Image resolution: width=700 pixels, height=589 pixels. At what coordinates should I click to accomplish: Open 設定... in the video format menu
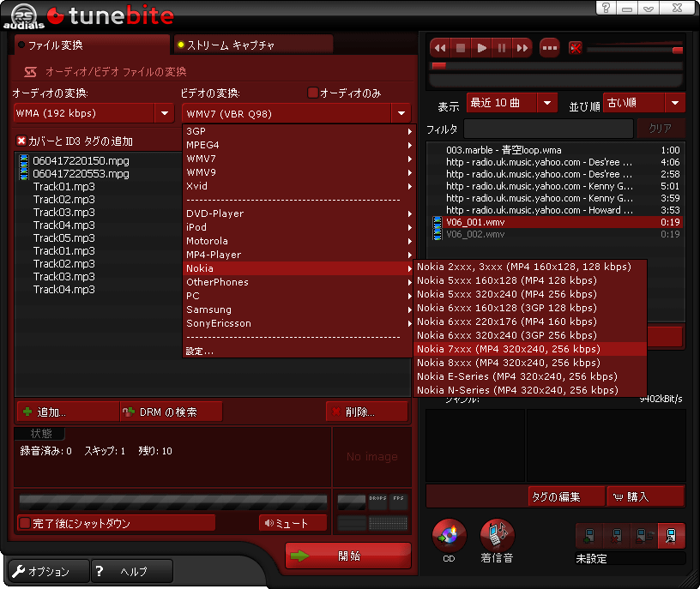tap(299, 352)
